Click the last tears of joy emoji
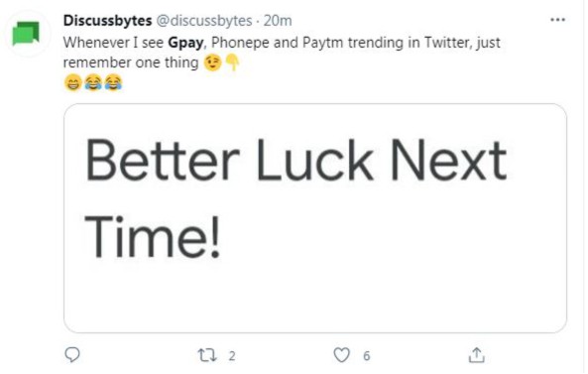Image resolution: width=588 pixels, height=374 pixels. [113, 82]
